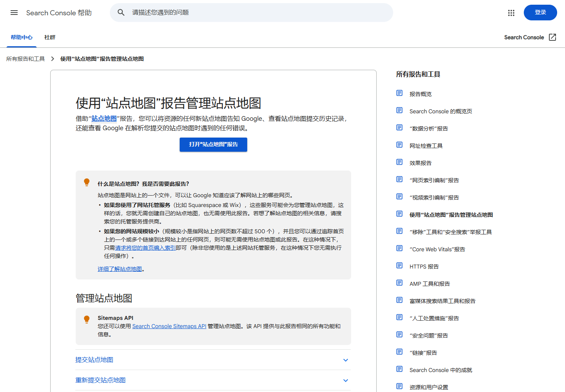Expand the 重新提交站点地图 section chevron

[346, 380]
